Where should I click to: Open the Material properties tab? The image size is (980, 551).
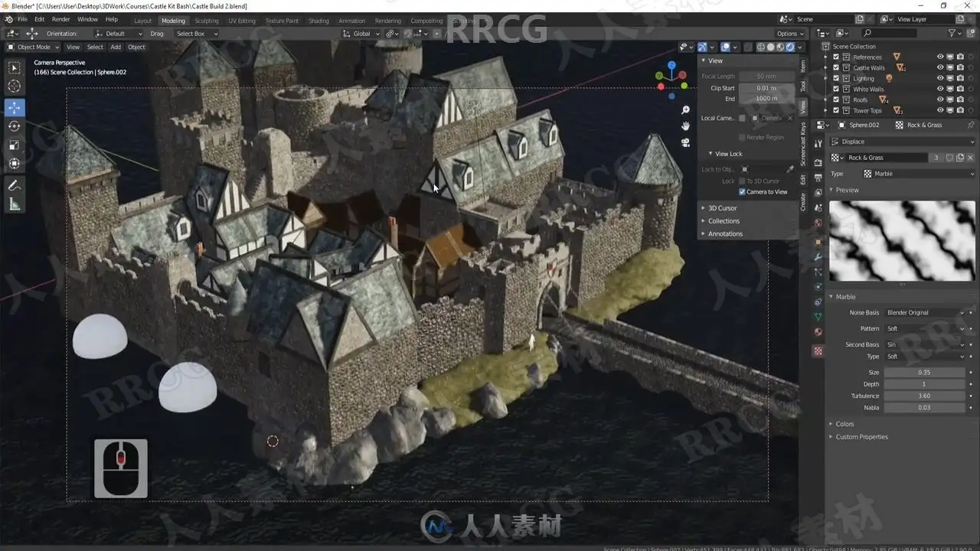pyautogui.click(x=818, y=332)
